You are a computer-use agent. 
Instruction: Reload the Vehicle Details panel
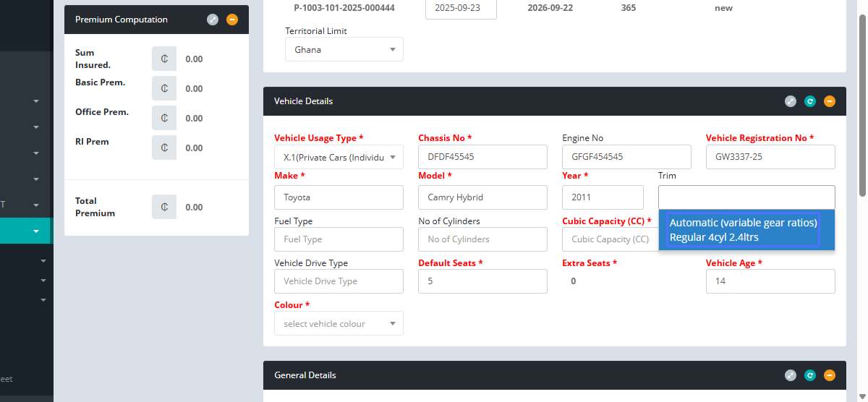810,101
